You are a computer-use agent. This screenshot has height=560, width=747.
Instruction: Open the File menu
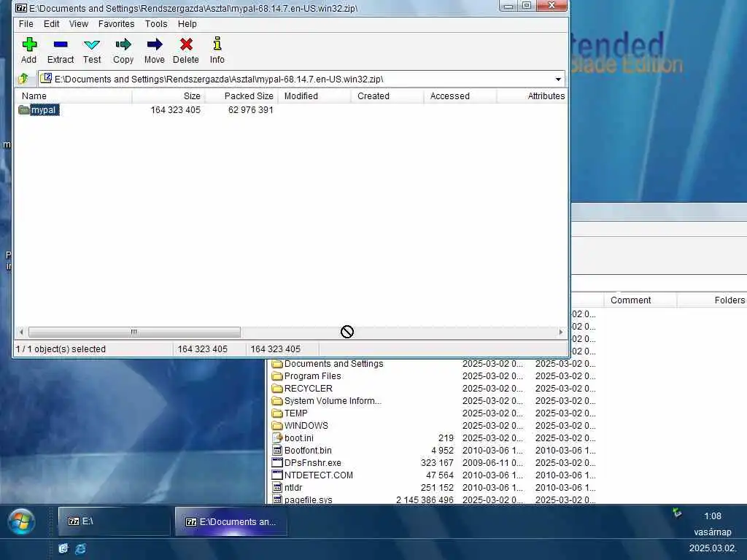pyautogui.click(x=26, y=24)
